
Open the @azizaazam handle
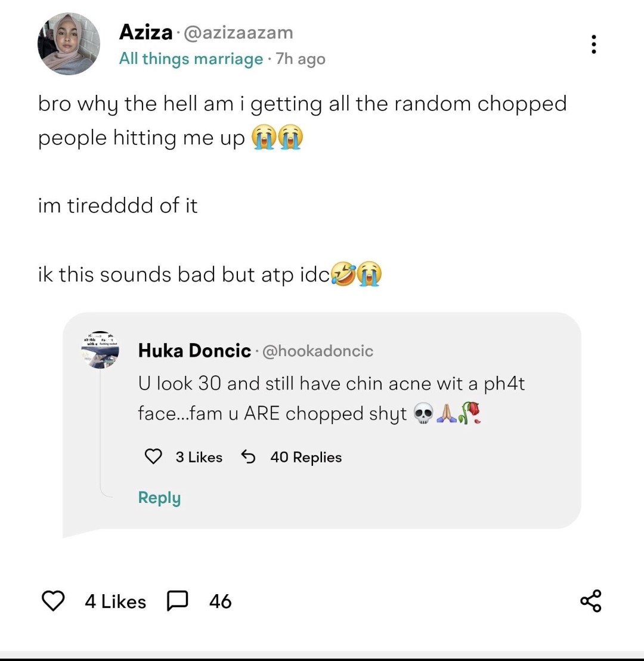coord(239,32)
